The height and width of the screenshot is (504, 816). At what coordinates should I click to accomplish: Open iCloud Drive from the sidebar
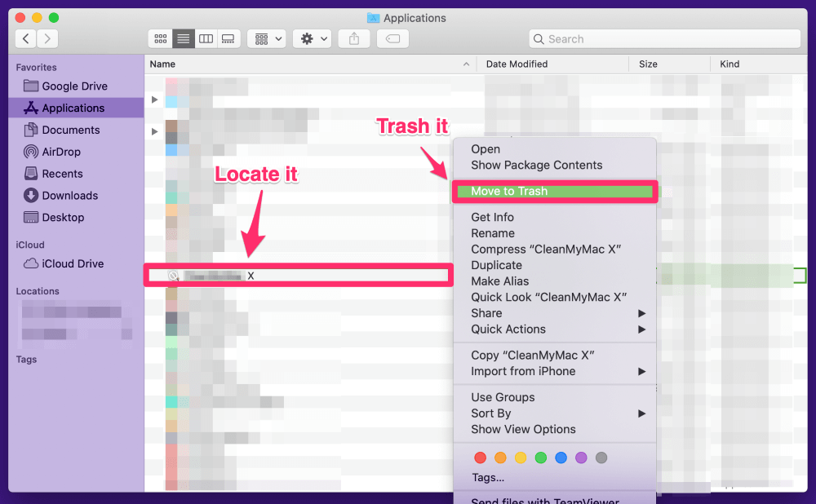tap(76, 263)
